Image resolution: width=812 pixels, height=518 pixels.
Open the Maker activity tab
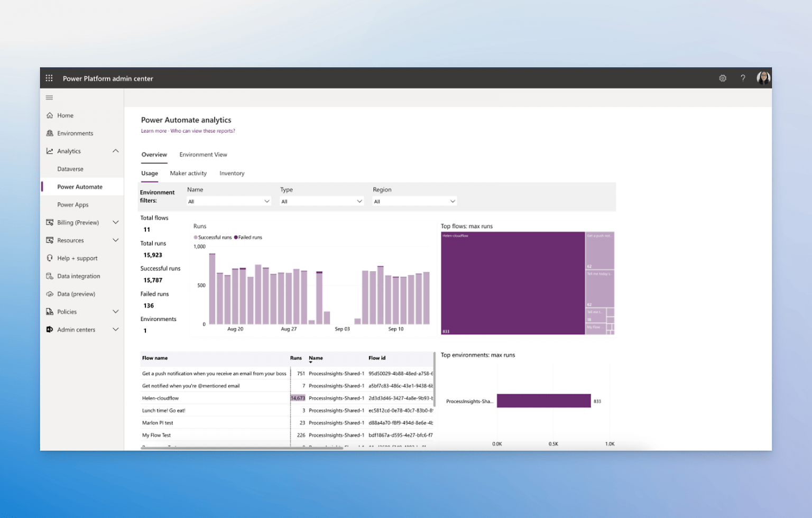click(188, 173)
